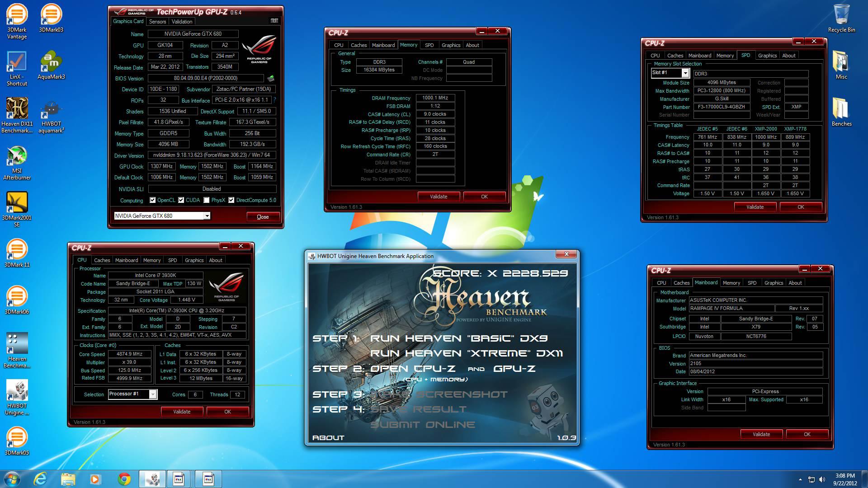Click RUN HEAVEN "BASIC" DX9
This screenshot has height=488, width=868.
pyautogui.click(x=459, y=338)
